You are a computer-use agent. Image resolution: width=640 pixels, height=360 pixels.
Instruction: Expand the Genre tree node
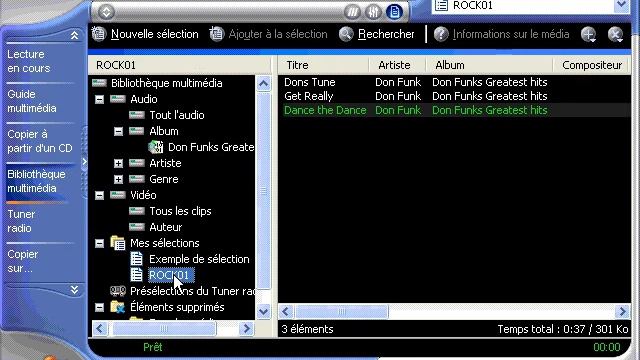(118, 179)
